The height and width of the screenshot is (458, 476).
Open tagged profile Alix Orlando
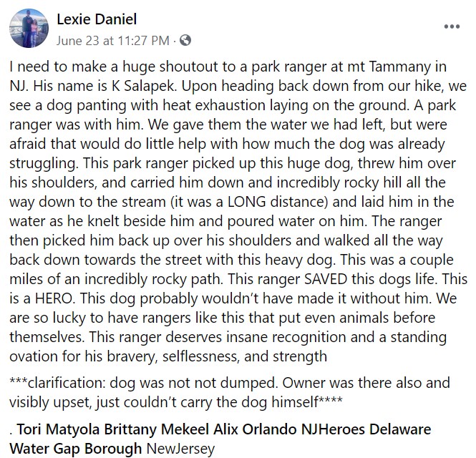pos(255,429)
